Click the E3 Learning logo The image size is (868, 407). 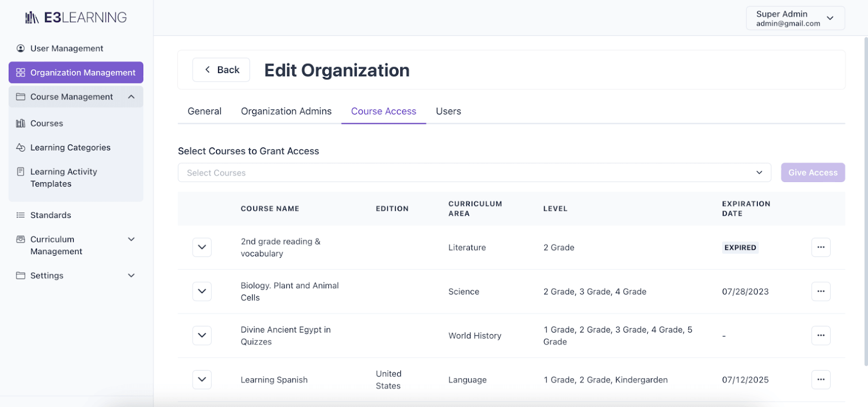tap(76, 18)
